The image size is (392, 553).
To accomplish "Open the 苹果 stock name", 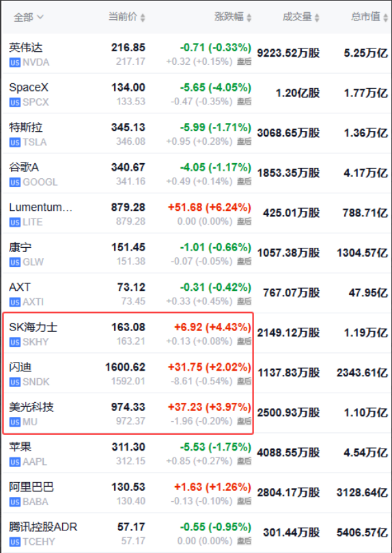I will 20,447.
